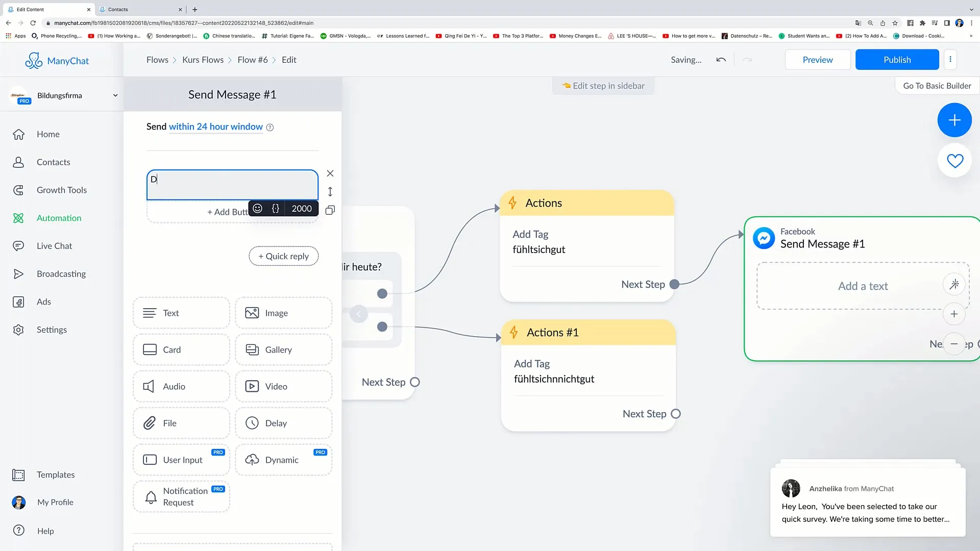Go to Growth Tools

(62, 190)
